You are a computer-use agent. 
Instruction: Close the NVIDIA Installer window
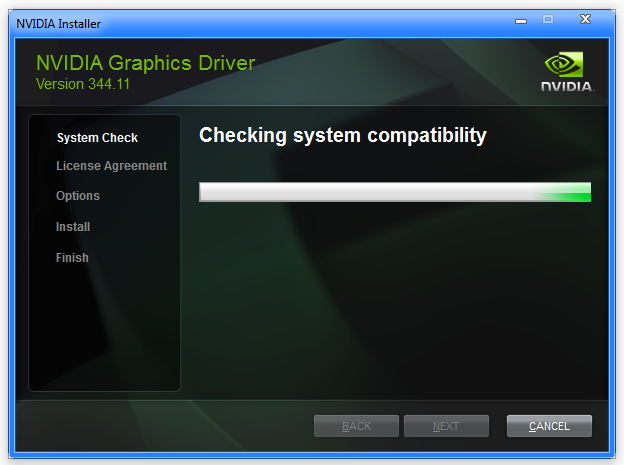coord(585,19)
